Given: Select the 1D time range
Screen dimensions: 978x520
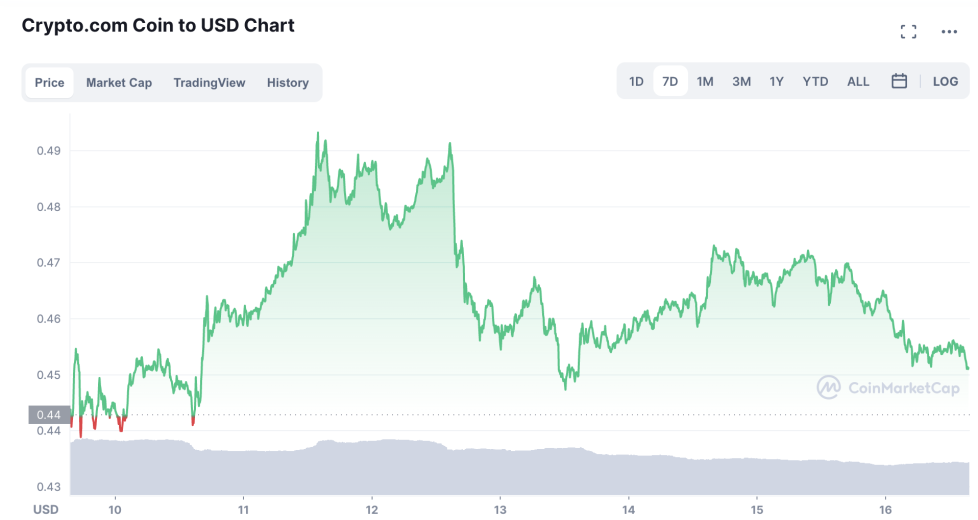Looking at the screenshot, I should click(x=636, y=82).
